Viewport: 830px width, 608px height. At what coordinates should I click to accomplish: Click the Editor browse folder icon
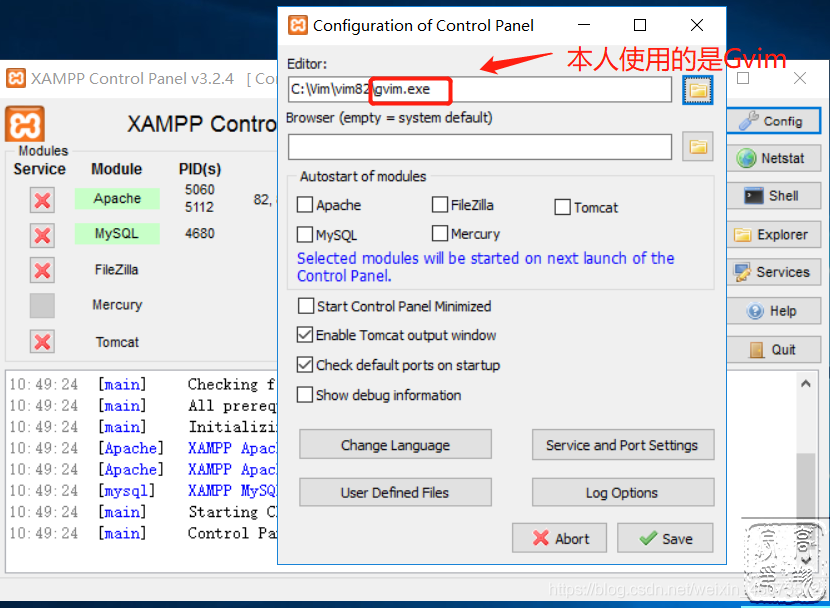[x=698, y=90]
